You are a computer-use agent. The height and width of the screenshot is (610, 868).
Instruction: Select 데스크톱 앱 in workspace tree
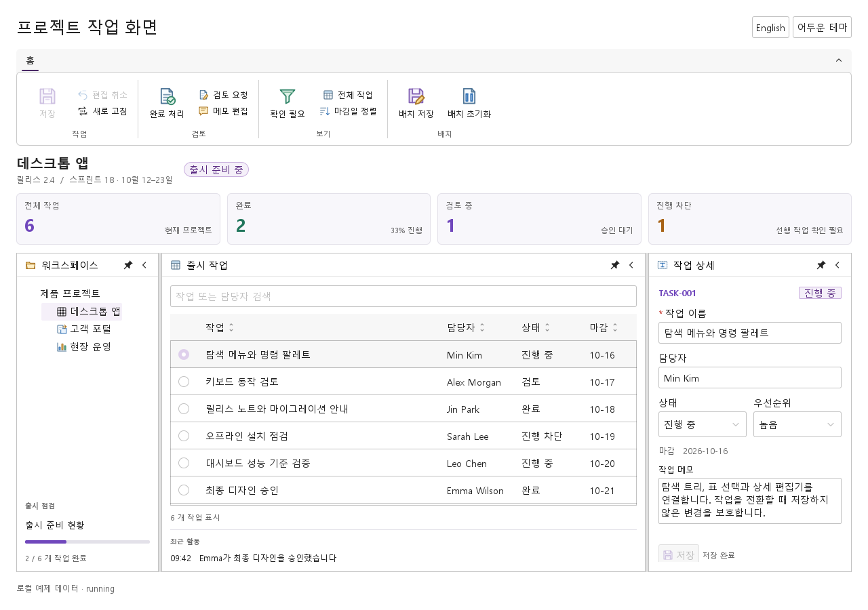pyautogui.click(x=81, y=311)
